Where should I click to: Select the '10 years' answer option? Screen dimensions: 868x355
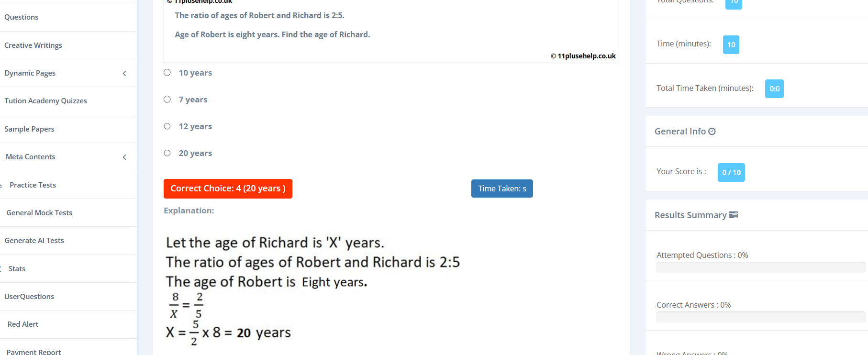(167, 72)
